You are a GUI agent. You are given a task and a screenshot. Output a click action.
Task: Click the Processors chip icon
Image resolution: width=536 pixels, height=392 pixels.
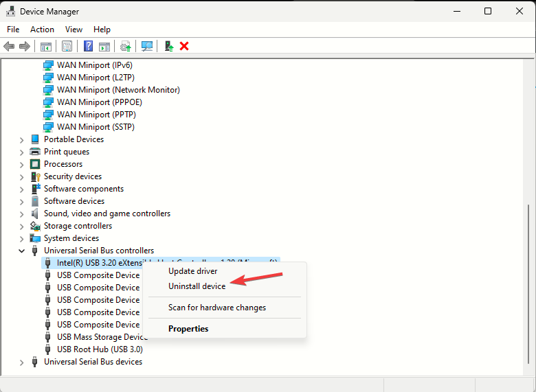(x=35, y=164)
